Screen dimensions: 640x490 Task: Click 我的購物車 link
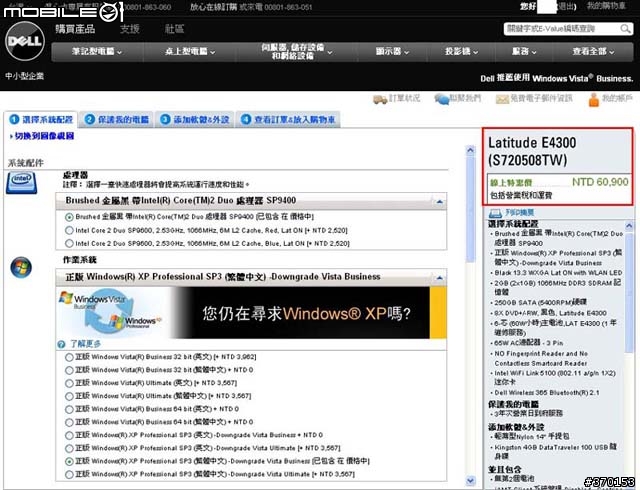coord(606,6)
